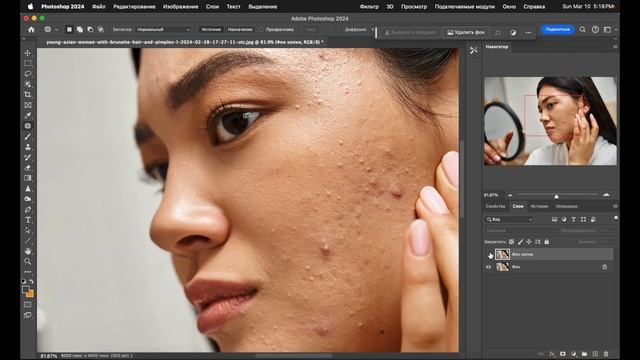This screenshot has height=360, width=640.
Task: Open the search magnifier in the options bar
Action: pos(582,29)
